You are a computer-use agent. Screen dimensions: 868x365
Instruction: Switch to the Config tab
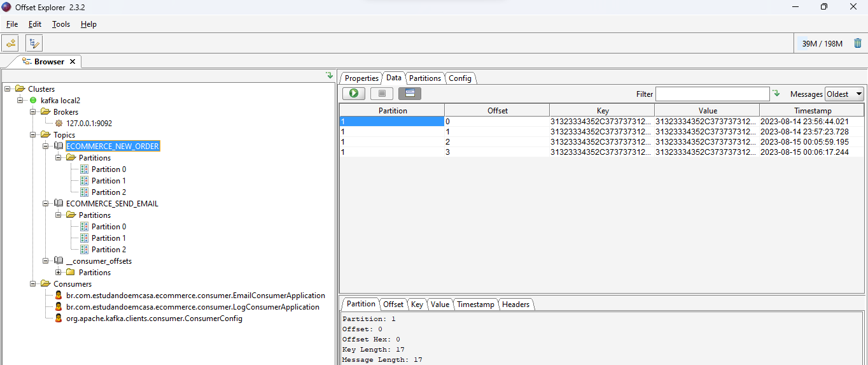(x=459, y=78)
